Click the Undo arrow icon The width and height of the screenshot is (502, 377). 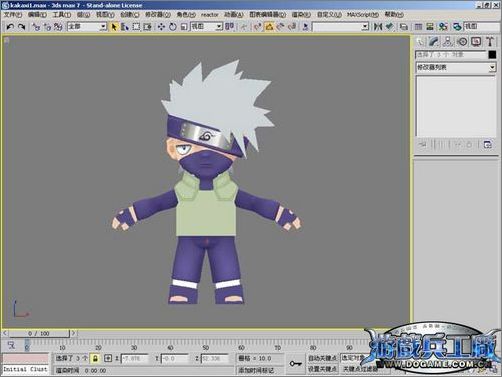10,27
